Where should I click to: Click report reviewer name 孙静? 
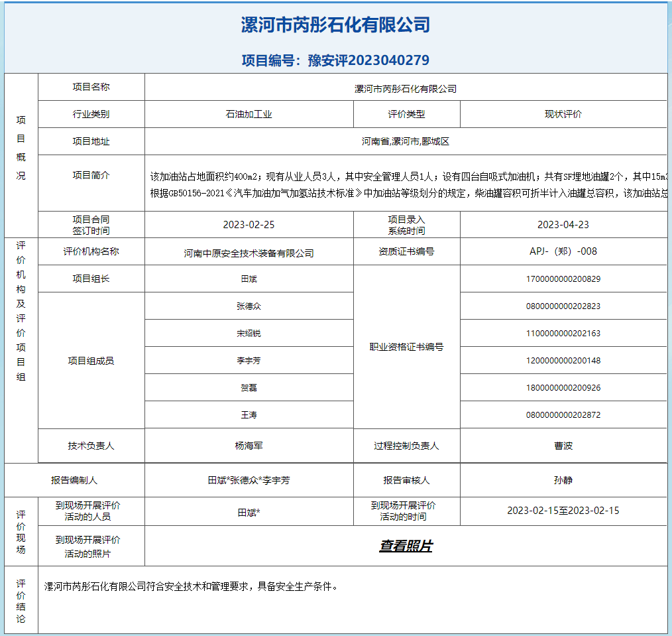pos(563,480)
